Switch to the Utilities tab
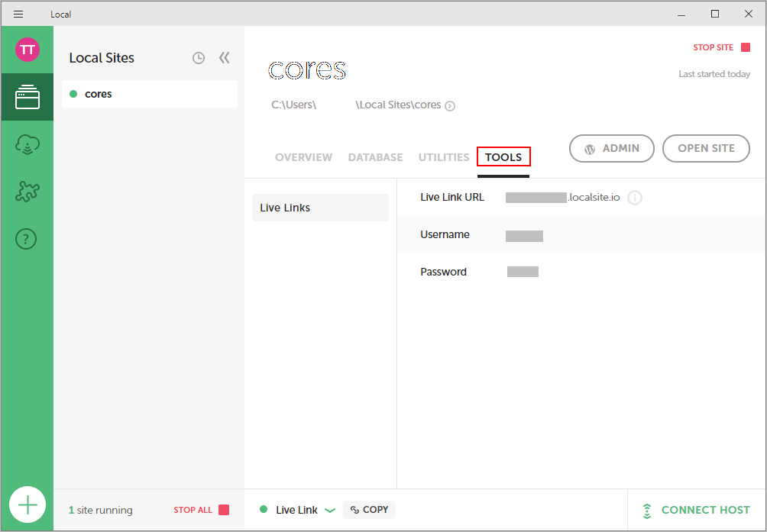The width and height of the screenshot is (767, 532). tap(444, 157)
